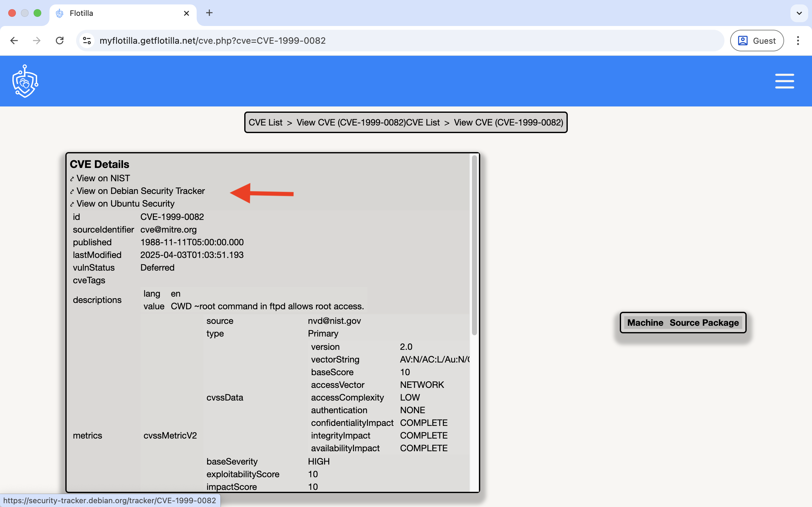Expand the tab search chevron
Viewport: 812px width, 507px height.
tap(799, 13)
